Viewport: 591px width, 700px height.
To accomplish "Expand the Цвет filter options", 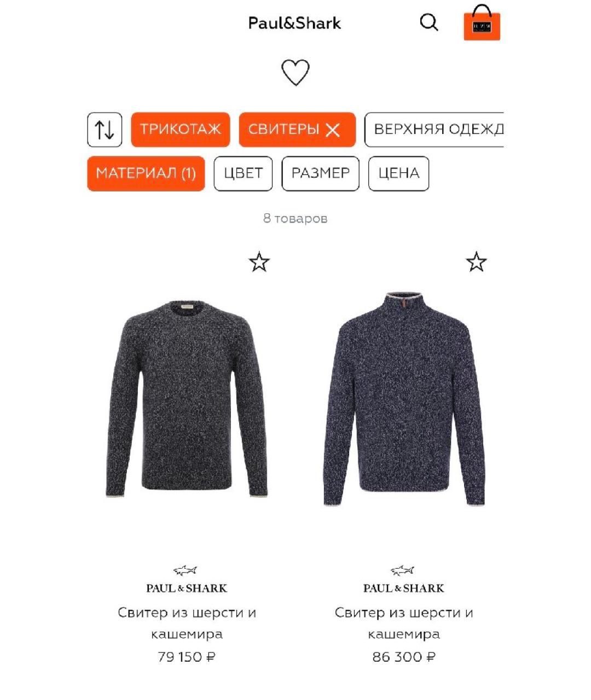I will 243,174.
